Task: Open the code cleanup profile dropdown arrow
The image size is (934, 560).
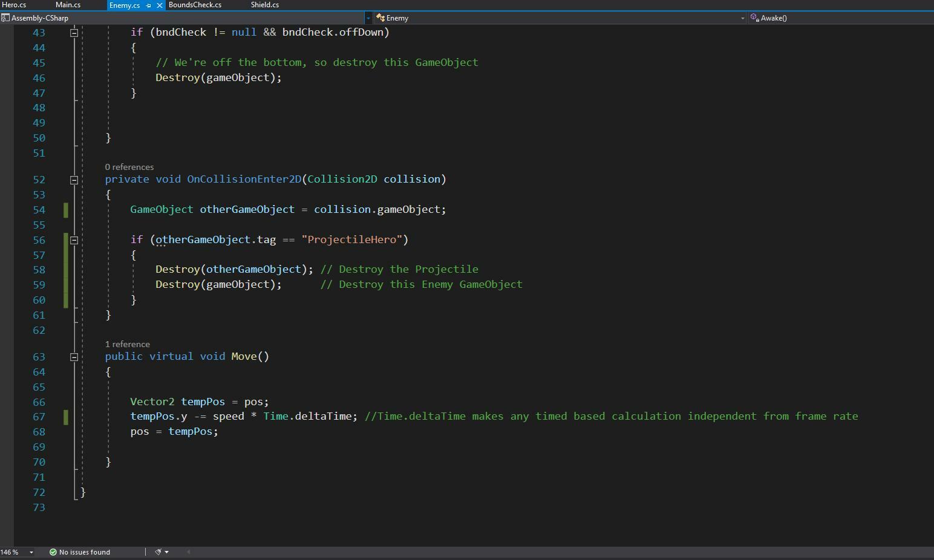Action: coord(167,552)
